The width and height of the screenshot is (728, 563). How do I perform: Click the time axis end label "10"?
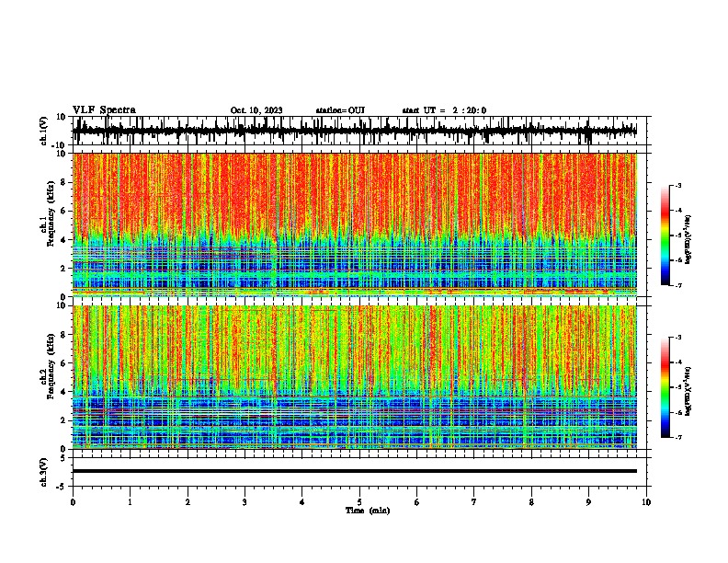[646, 502]
